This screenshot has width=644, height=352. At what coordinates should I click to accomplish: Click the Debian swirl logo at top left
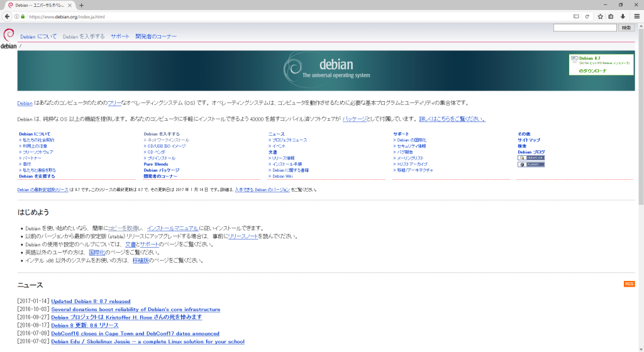pyautogui.click(x=9, y=38)
